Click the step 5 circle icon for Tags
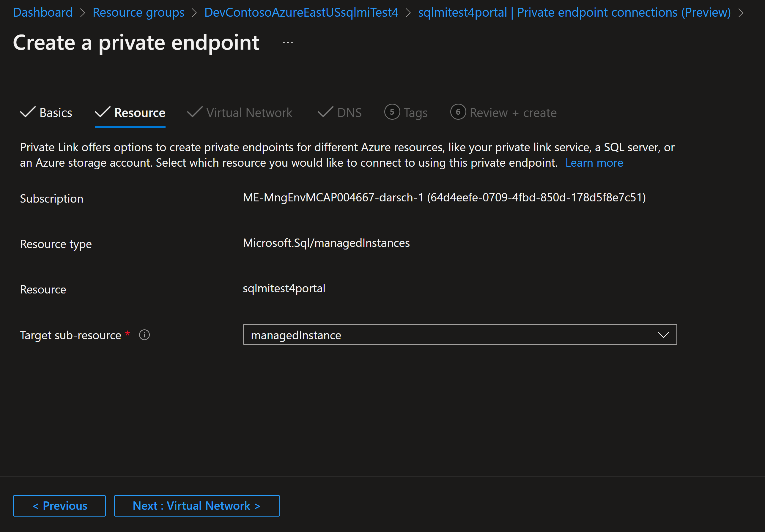 click(x=392, y=112)
